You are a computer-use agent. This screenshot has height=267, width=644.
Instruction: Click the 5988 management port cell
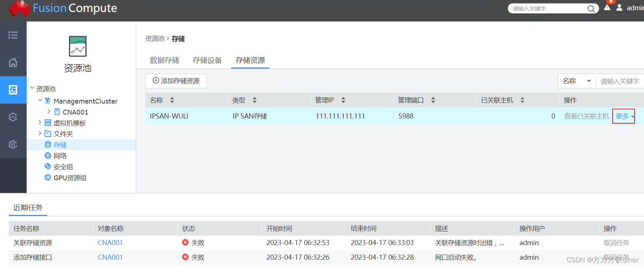pyautogui.click(x=406, y=116)
